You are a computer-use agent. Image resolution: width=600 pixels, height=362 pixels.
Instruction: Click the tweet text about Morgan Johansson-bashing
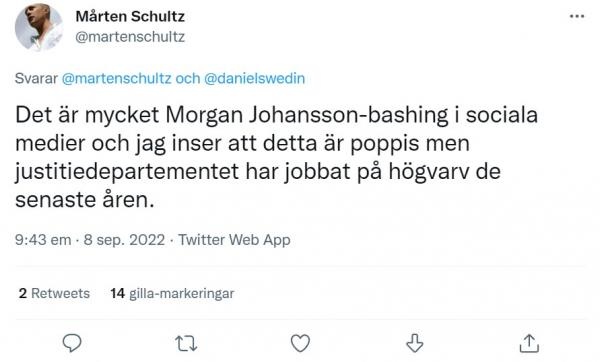[x=276, y=157]
